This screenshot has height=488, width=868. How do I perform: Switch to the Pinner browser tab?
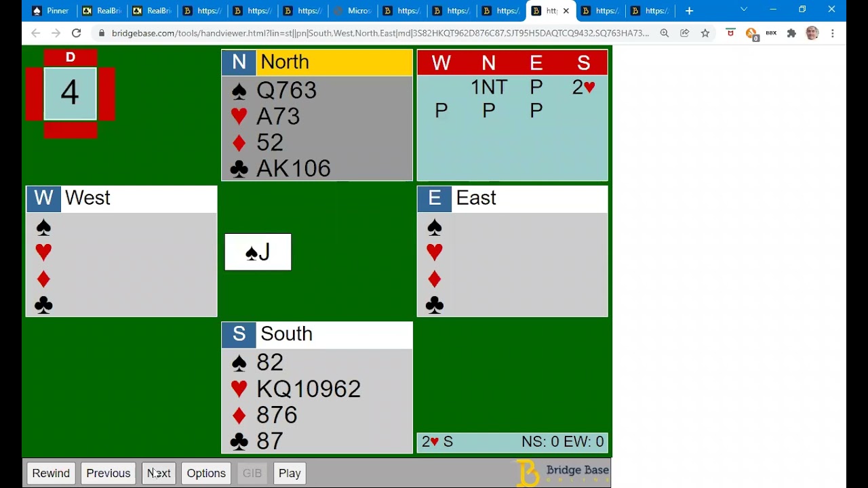[51, 11]
